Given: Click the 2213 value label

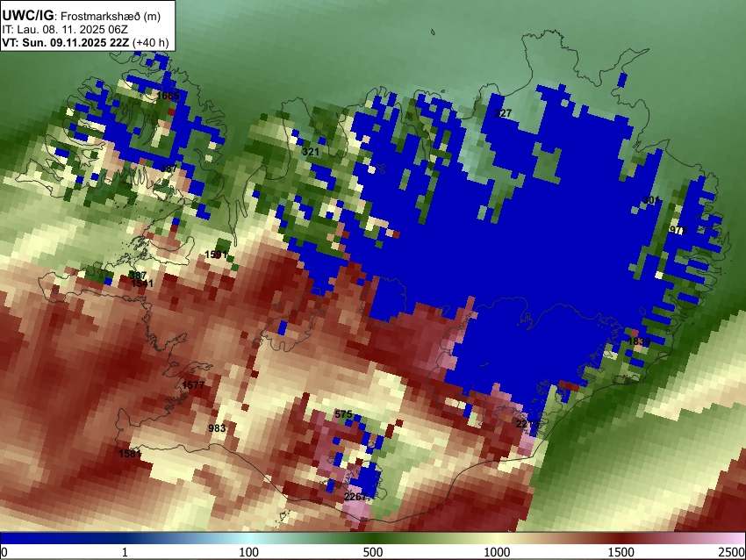Looking at the screenshot, I should [x=527, y=424].
